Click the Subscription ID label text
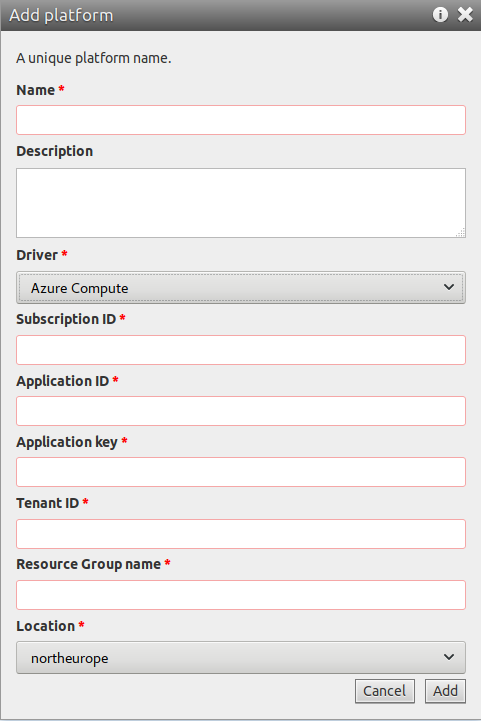The height and width of the screenshot is (721, 481). click(x=66, y=319)
